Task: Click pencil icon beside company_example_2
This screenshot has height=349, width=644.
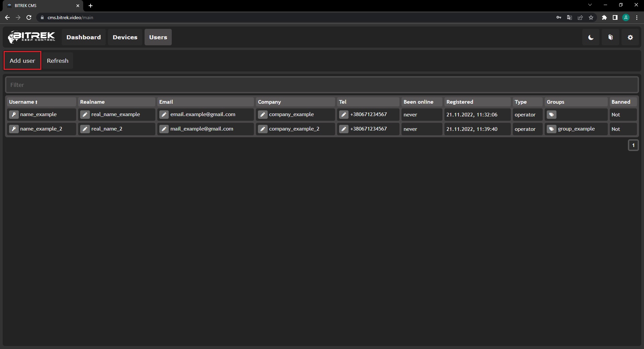Action: click(x=263, y=129)
